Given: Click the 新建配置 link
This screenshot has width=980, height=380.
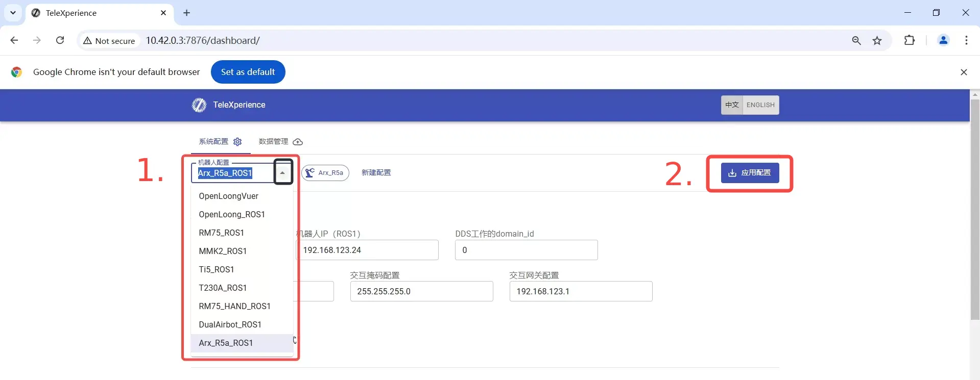Looking at the screenshot, I should (x=376, y=173).
